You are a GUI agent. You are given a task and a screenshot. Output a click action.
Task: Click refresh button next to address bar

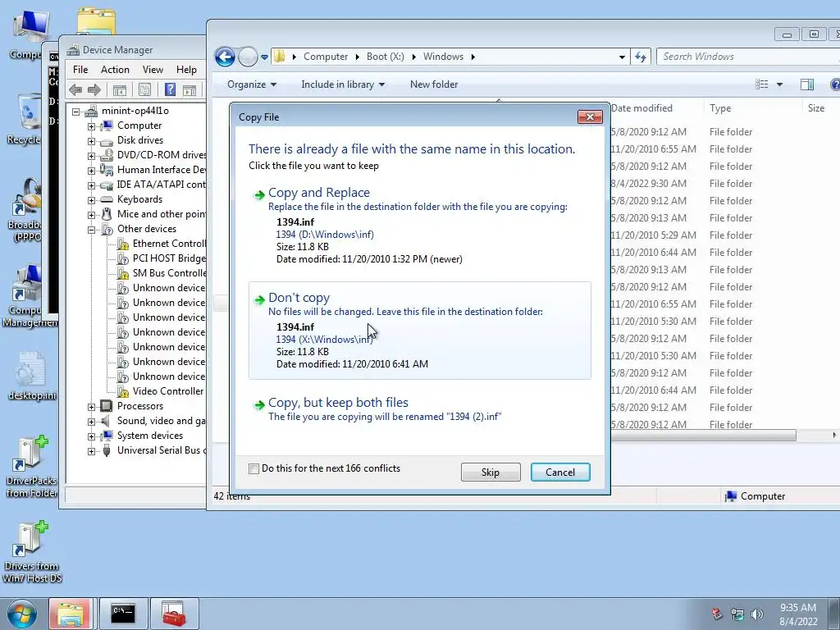coord(641,57)
